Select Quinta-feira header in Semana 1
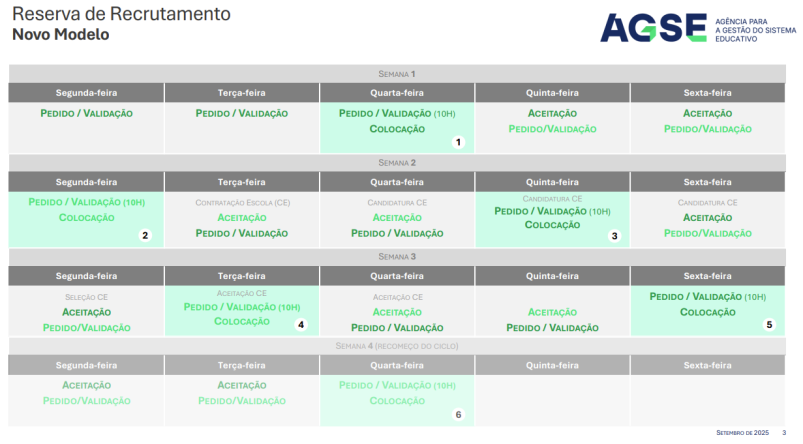 tap(552, 93)
